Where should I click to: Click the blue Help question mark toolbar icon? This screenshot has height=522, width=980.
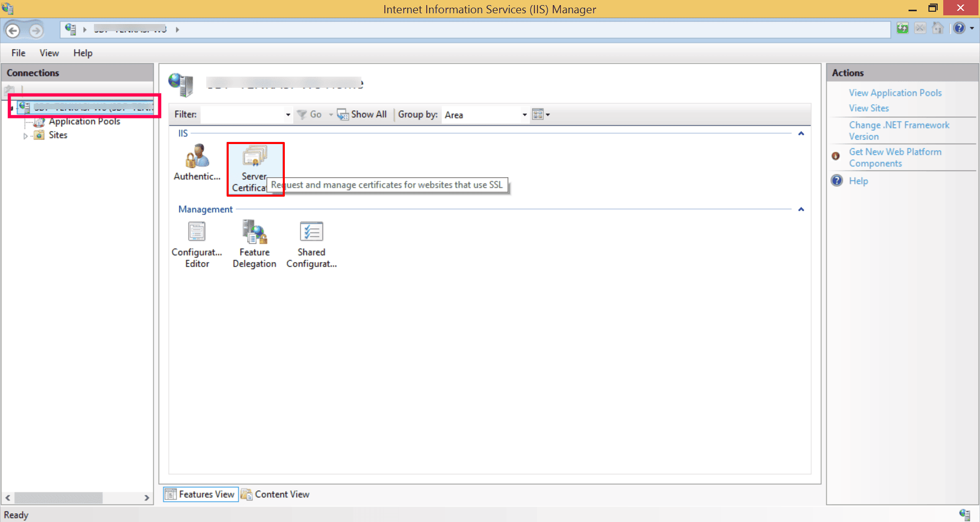tap(960, 28)
